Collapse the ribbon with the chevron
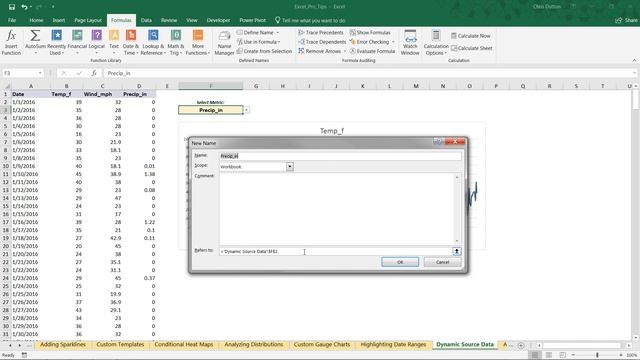Screen dimensions: 640x360 tap(634, 60)
